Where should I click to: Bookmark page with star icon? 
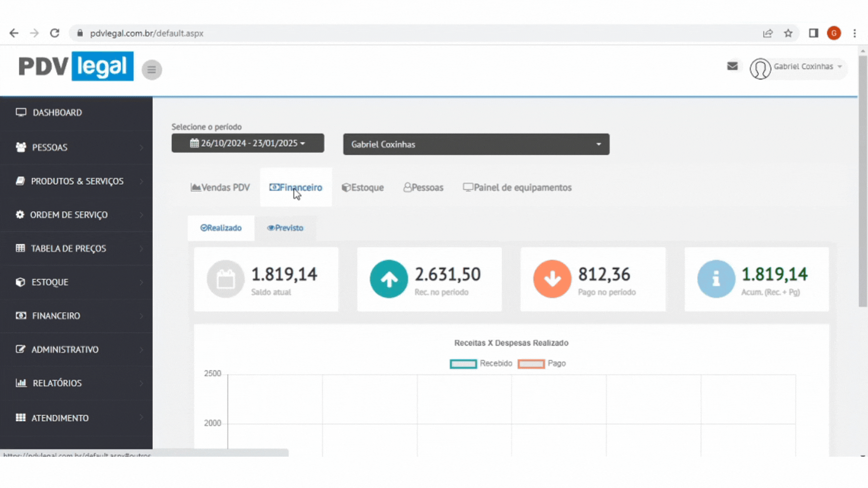coord(788,33)
